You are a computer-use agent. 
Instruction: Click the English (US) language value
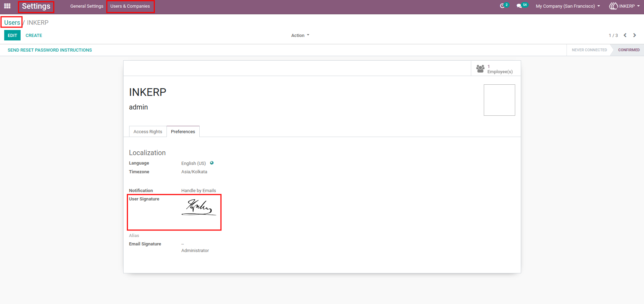[x=193, y=163]
